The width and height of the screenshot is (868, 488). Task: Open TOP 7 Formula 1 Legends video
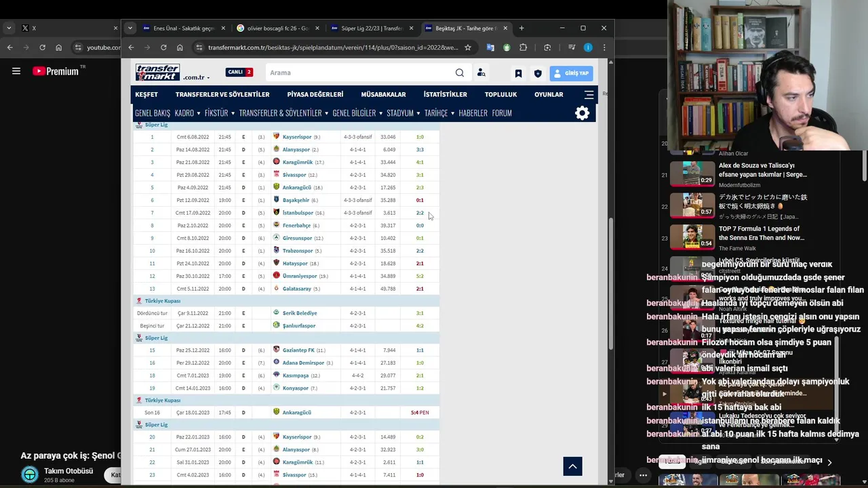(x=762, y=233)
